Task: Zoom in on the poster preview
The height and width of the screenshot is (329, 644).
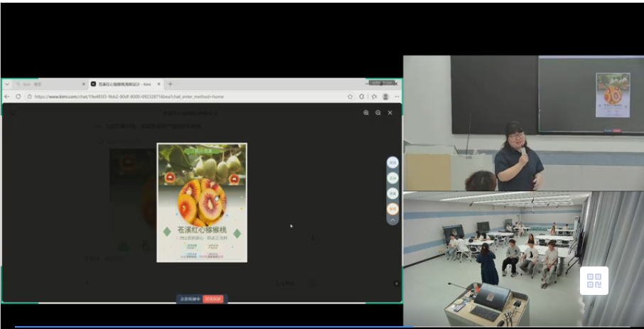Action: [366, 112]
